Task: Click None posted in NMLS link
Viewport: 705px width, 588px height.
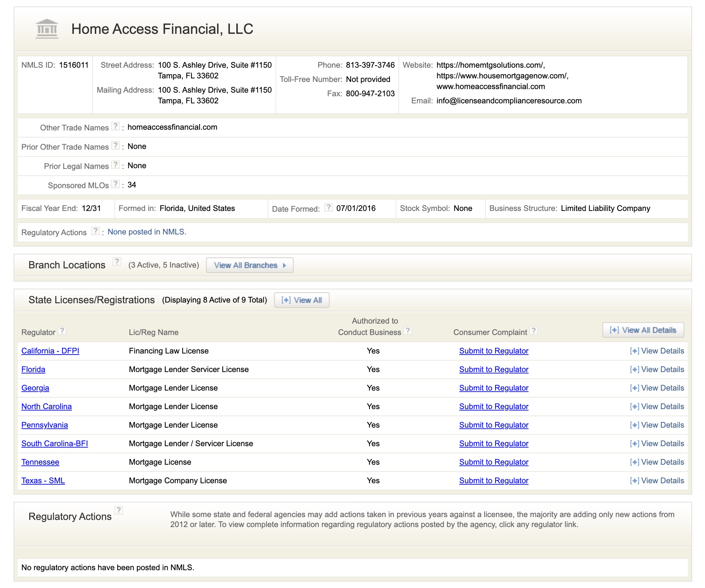Action: (147, 232)
